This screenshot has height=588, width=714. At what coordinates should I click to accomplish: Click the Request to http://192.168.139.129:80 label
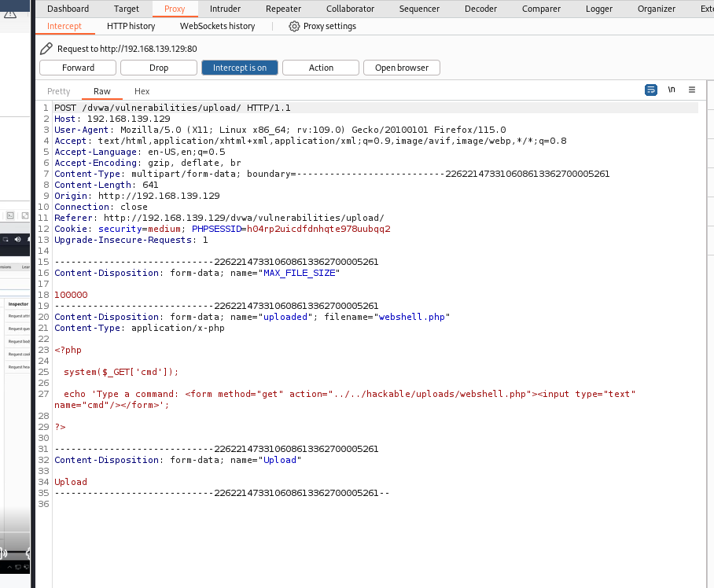pos(127,49)
